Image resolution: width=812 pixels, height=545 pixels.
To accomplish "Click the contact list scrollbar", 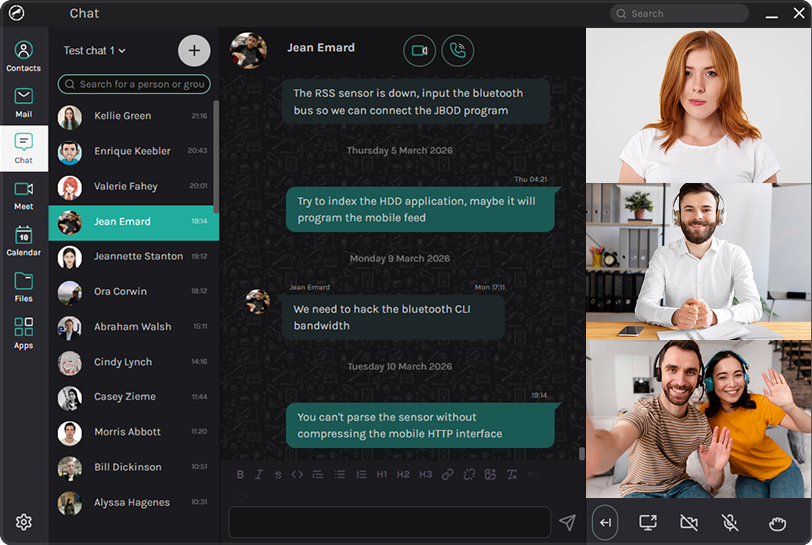I will (216, 156).
